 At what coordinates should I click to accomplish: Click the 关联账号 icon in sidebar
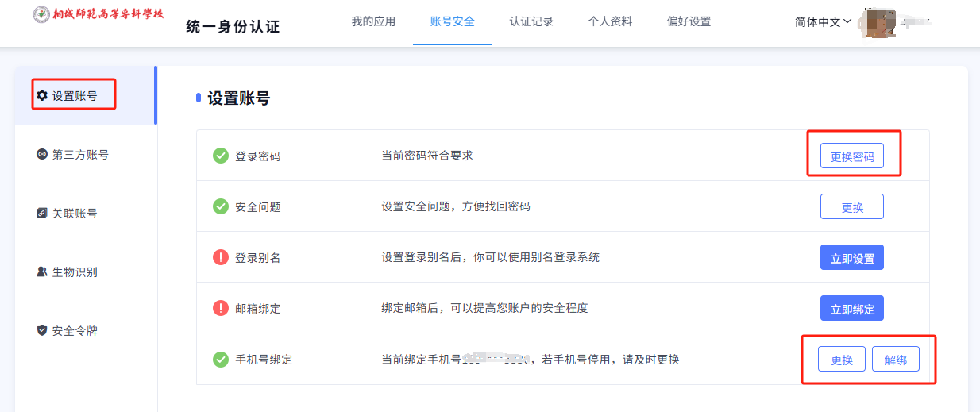tap(42, 214)
